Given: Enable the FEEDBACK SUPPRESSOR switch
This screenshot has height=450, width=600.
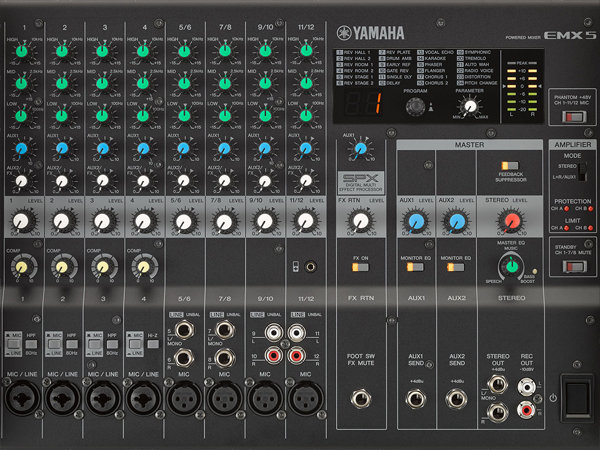Looking at the screenshot, I should coord(511,163).
